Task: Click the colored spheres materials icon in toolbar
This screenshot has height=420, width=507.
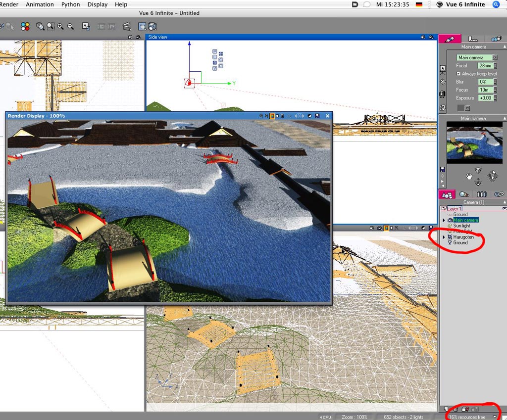Action: [25, 27]
